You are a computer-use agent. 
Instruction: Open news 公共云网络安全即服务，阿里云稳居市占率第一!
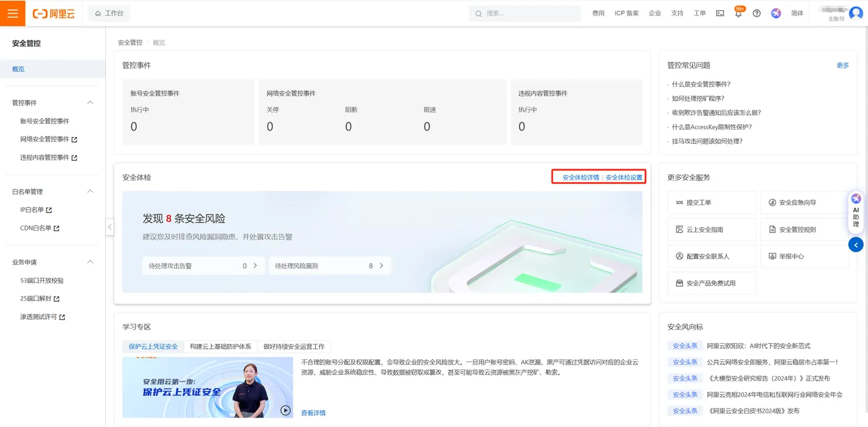point(773,362)
